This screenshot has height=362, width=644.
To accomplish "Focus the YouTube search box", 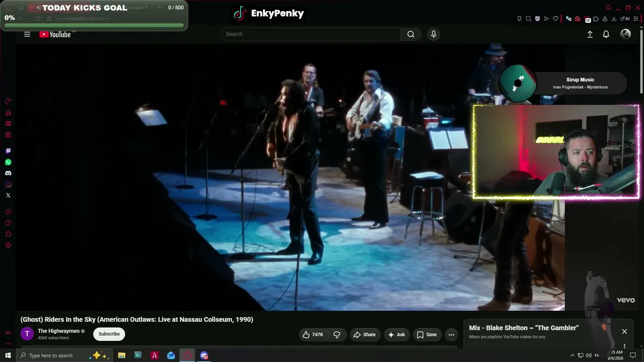I will point(310,34).
